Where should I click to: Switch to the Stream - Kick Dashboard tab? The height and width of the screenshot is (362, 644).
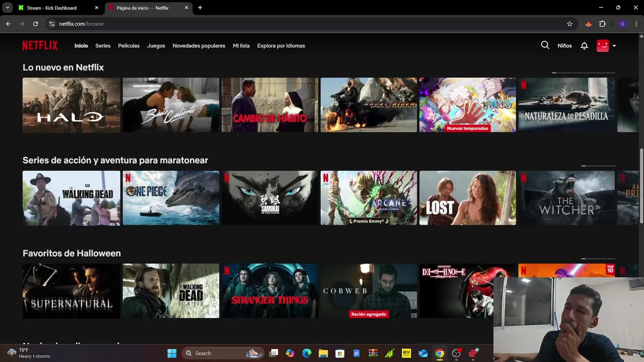(52, 8)
